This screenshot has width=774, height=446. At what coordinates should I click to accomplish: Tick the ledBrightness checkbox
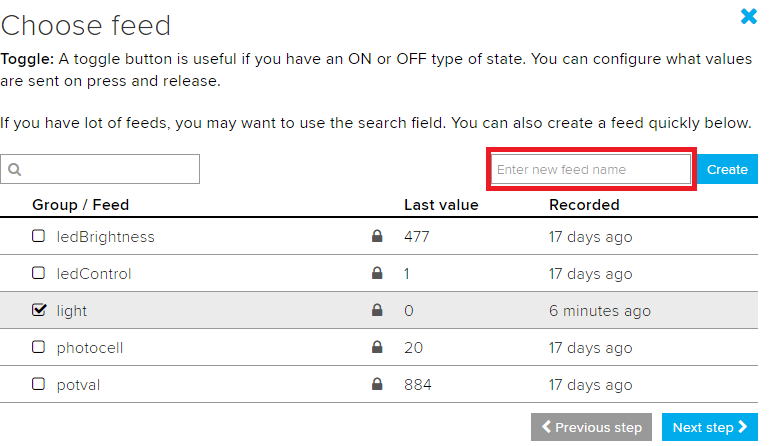pyautogui.click(x=39, y=237)
